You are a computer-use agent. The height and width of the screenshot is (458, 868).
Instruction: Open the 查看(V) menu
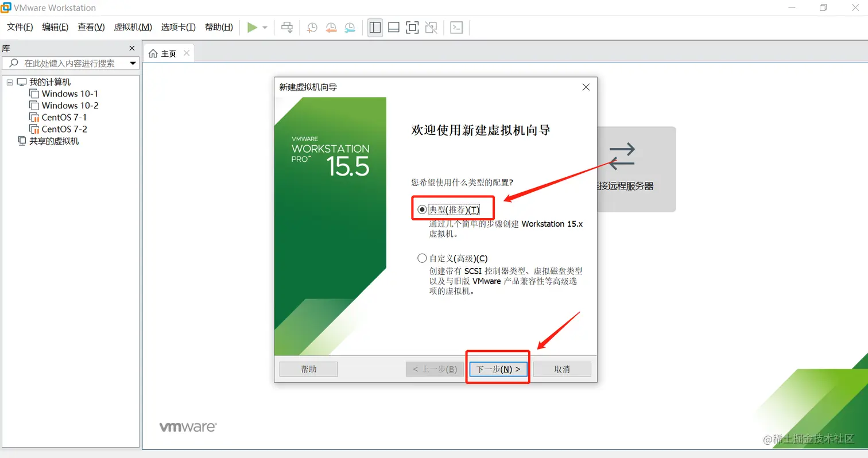click(x=91, y=27)
